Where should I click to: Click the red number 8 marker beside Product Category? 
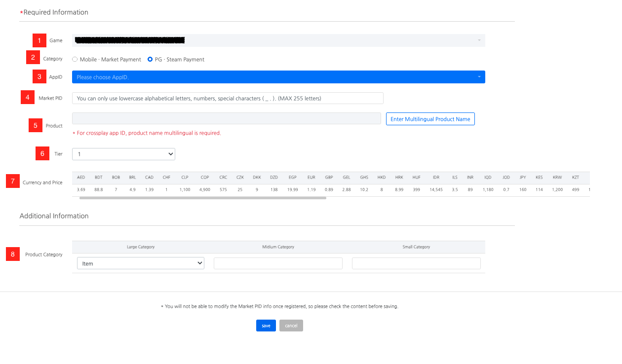click(x=12, y=255)
